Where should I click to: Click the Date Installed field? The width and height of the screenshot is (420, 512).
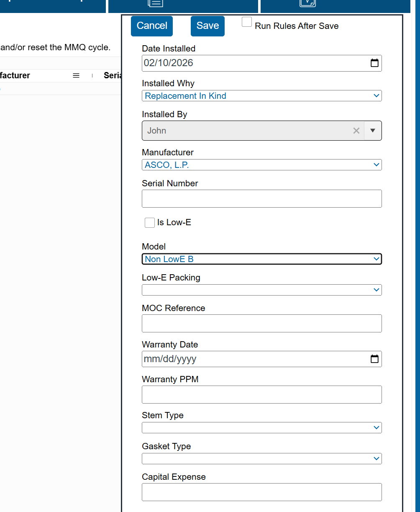coord(262,63)
